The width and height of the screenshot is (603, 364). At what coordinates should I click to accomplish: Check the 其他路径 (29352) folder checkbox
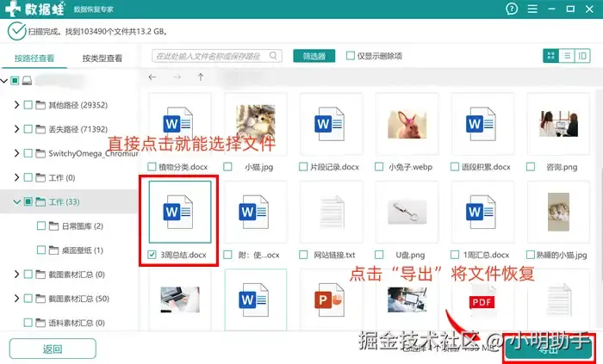(28, 105)
